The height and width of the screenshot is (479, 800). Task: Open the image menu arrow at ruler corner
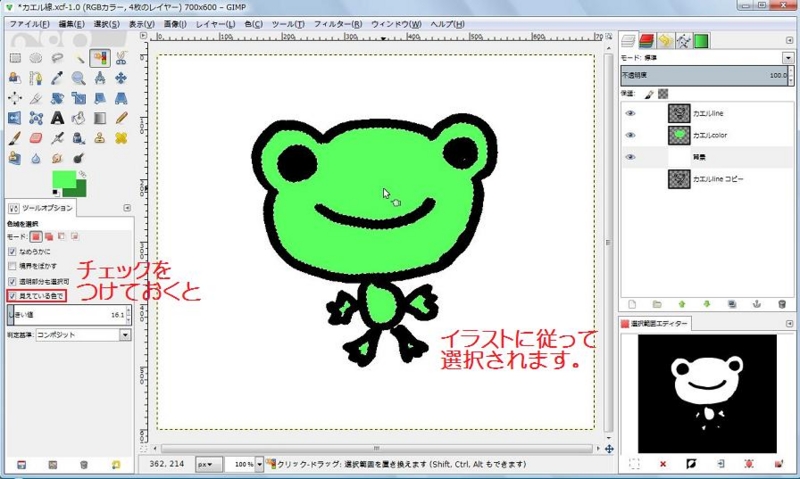[143, 36]
